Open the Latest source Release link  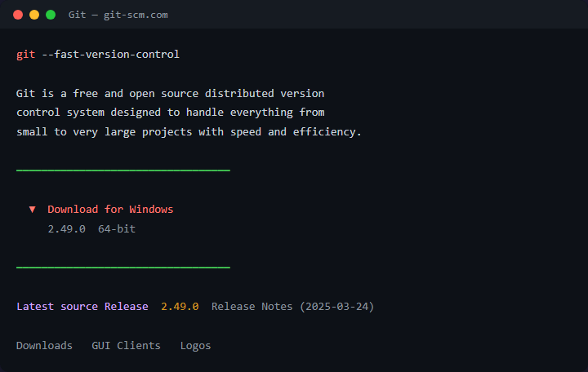82,307
